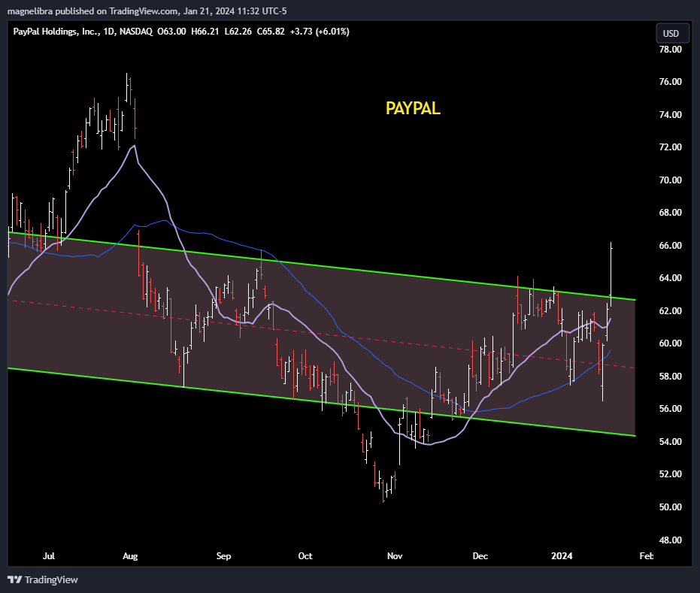Click the late-October low price bar near 50
This screenshot has height=593, width=700.
point(383,491)
